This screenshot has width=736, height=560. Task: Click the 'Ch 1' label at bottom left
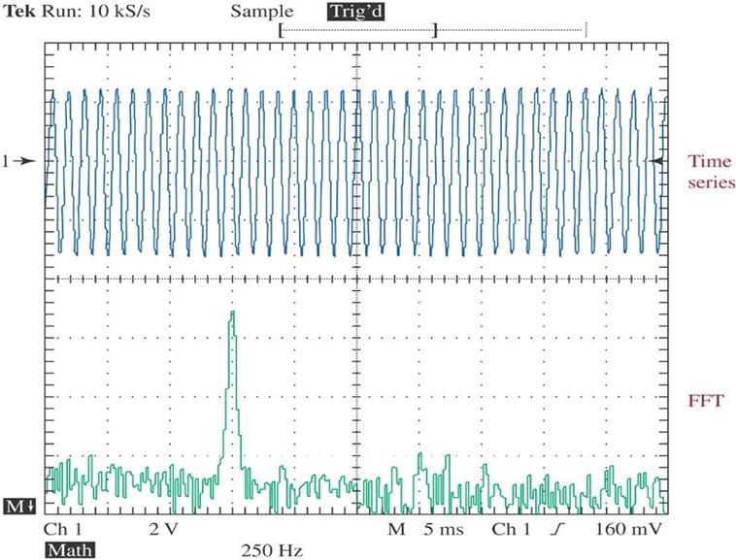63,530
